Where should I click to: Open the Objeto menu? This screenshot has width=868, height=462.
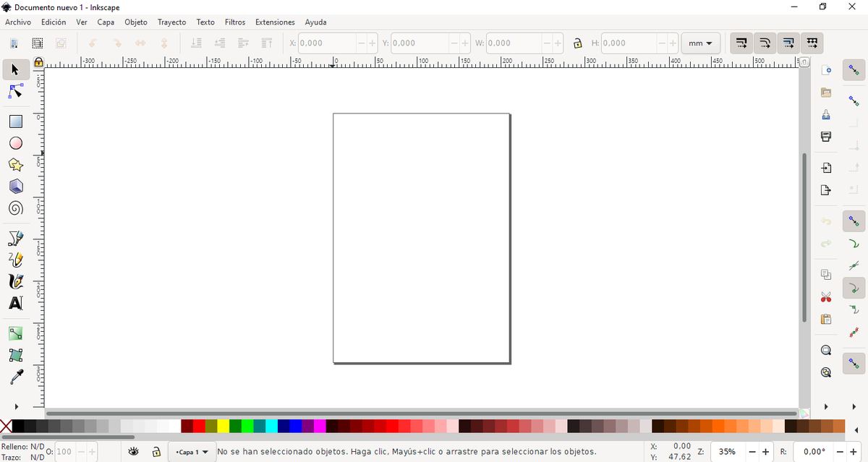(136, 22)
